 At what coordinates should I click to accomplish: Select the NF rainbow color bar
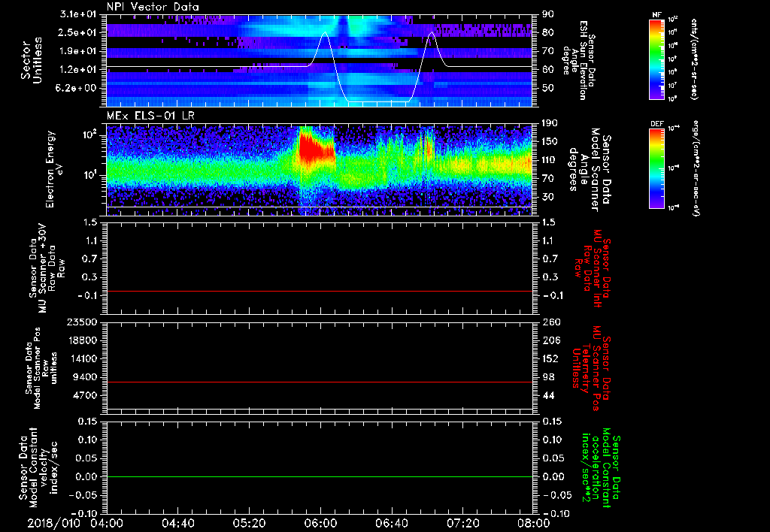pos(656,59)
